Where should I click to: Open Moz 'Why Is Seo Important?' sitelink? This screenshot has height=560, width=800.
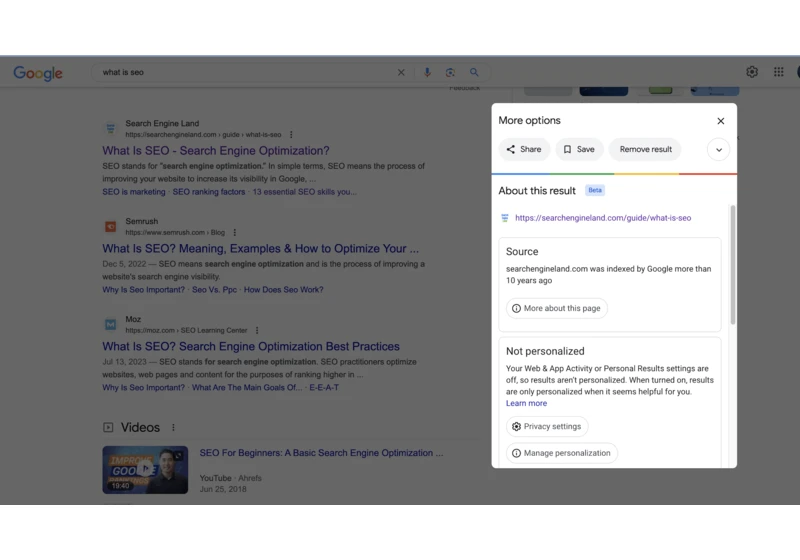point(143,388)
